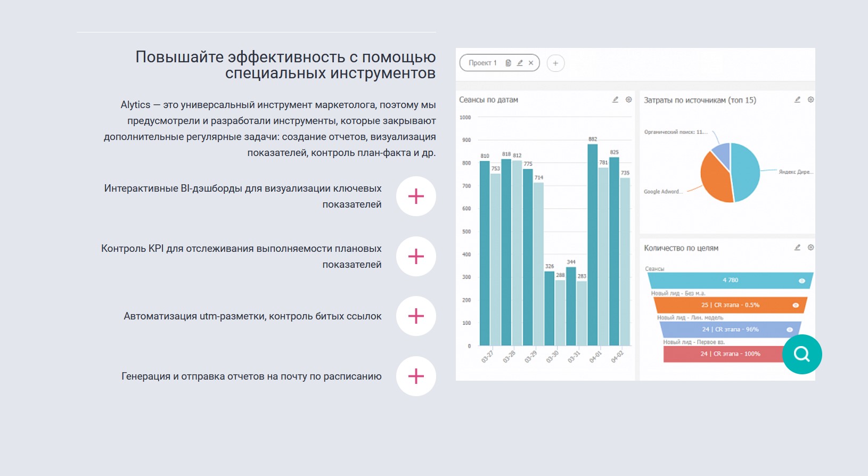Viewport: 868px width, 476px height.
Task: Open settings gear for Сеансы по датам
Action: click(628, 100)
